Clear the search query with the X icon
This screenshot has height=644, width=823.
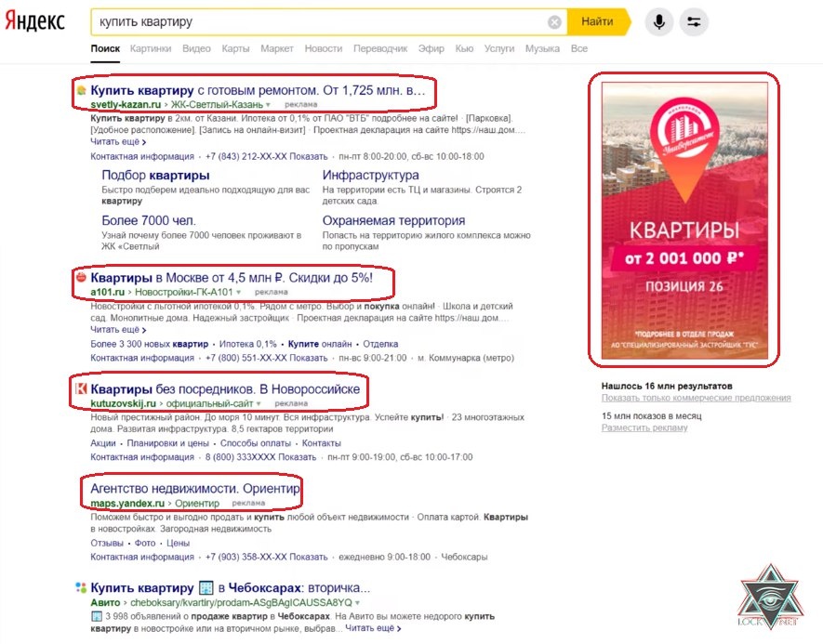coord(554,22)
